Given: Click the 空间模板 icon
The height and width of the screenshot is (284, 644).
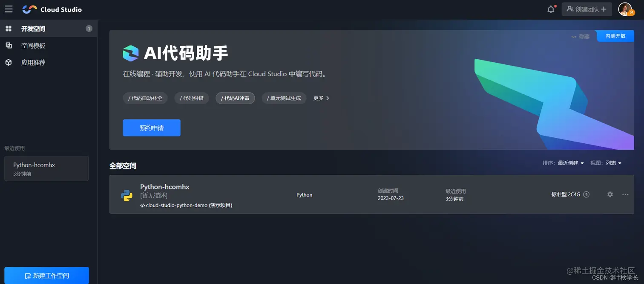Looking at the screenshot, I should tap(9, 46).
